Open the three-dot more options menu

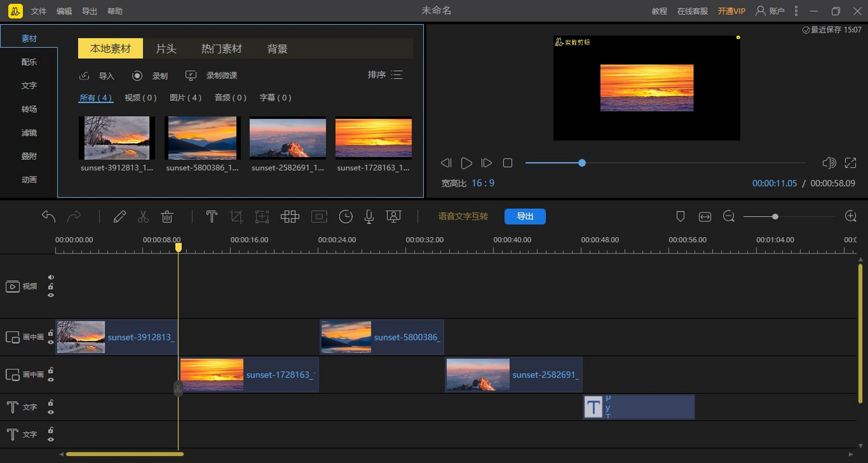pyautogui.click(x=796, y=11)
